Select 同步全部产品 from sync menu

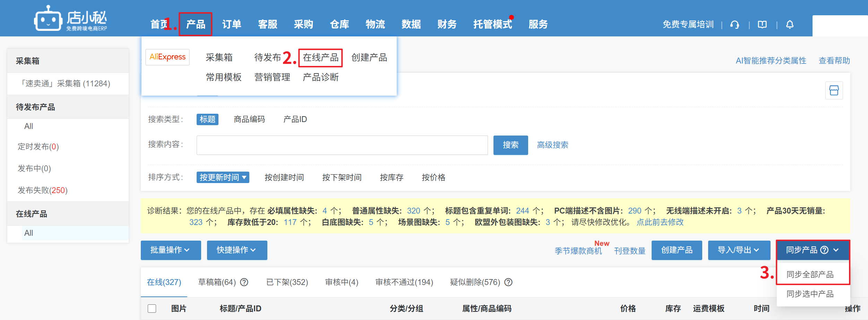tap(810, 275)
